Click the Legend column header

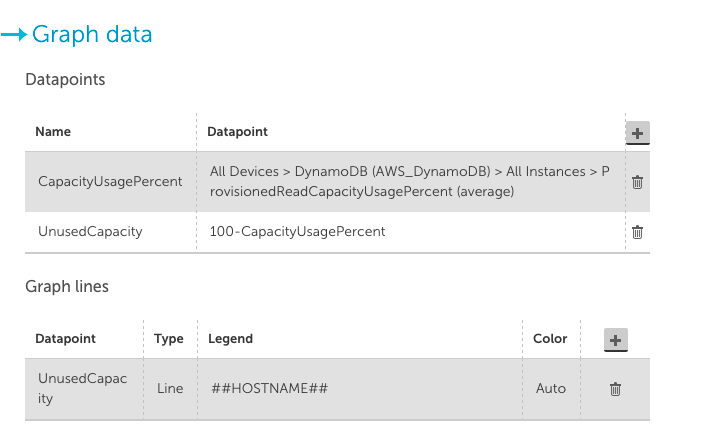click(x=230, y=339)
